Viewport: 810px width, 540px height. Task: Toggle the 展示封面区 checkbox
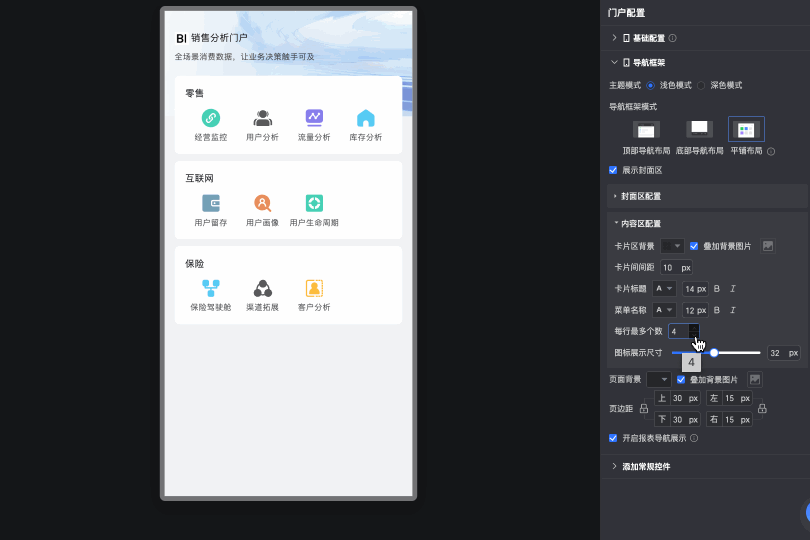pos(613,170)
